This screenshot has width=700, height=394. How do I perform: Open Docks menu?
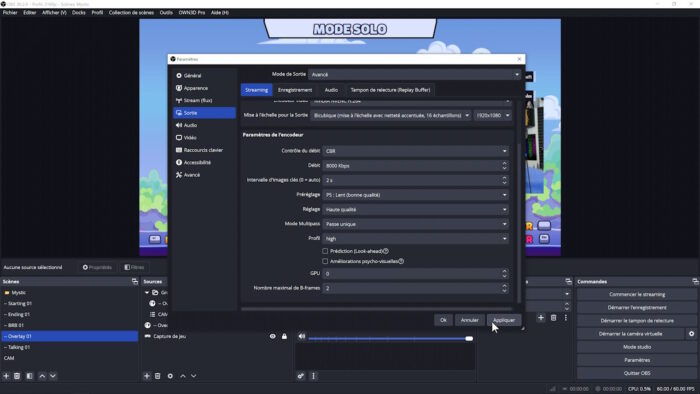[79, 12]
